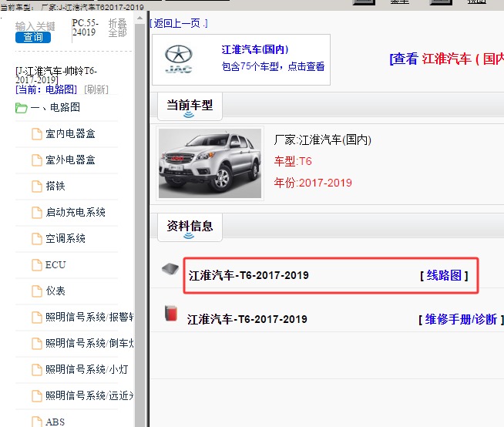504x427 pixels.
Task: Click the document icon beside 照明信号系统/报警
Action: (37, 318)
